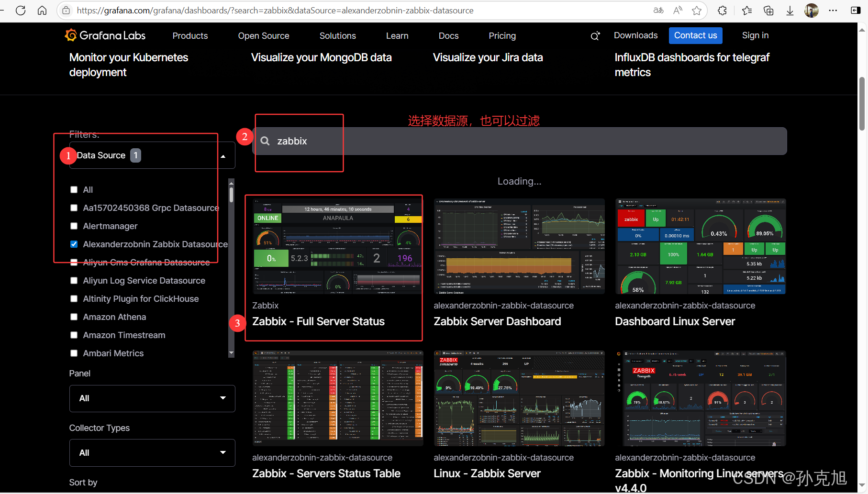Check the Amazon Timestream checkbox
This screenshot has height=494, width=868.
(74, 335)
